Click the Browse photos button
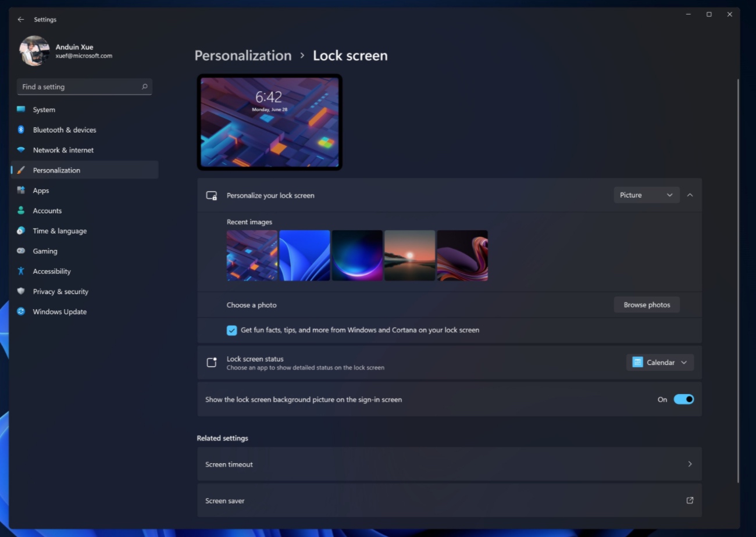This screenshot has width=756, height=537. pos(647,305)
